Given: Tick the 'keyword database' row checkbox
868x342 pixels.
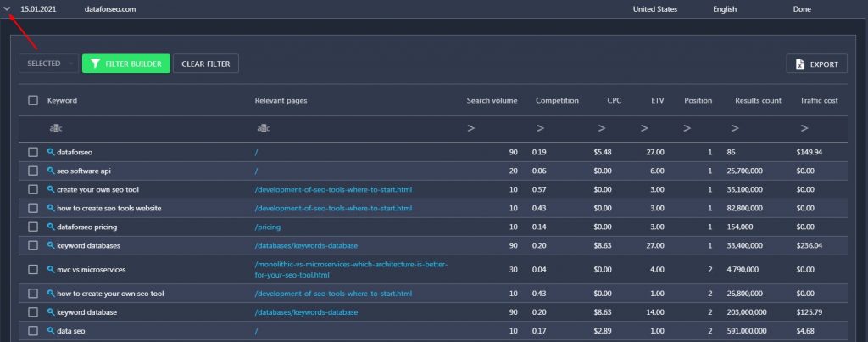Looking at the screenshot, I should coord(33,312).
